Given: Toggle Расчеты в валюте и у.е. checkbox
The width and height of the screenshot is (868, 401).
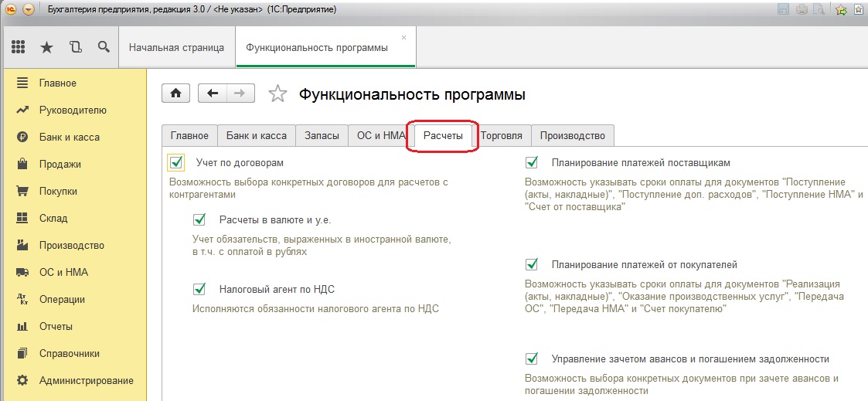Looking at the screenshot, I should point(199,219).
